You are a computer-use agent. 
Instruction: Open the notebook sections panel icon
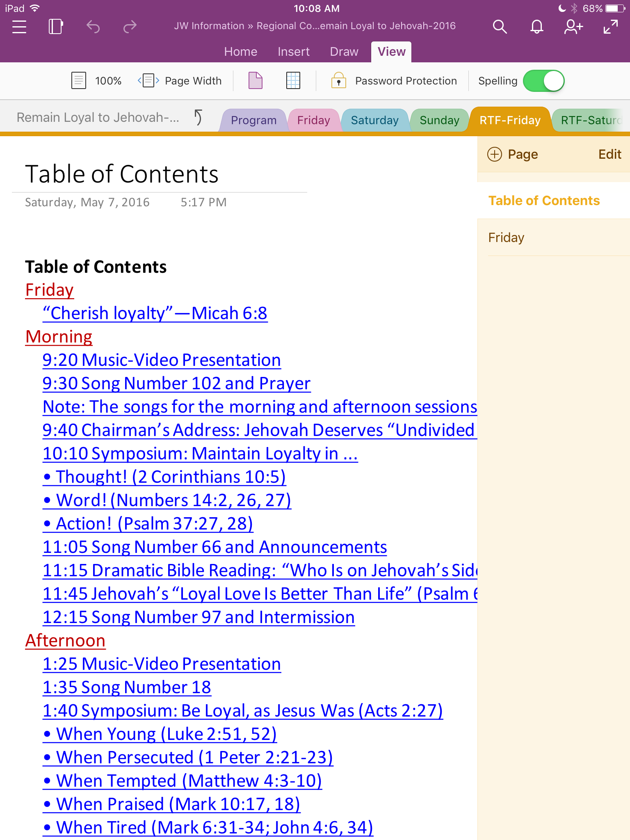(55, 27)
